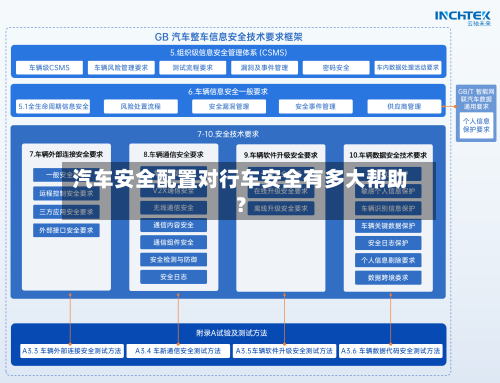
Task: Open the 漏洞及事件管理 box
Action: (x=264, y=68)
